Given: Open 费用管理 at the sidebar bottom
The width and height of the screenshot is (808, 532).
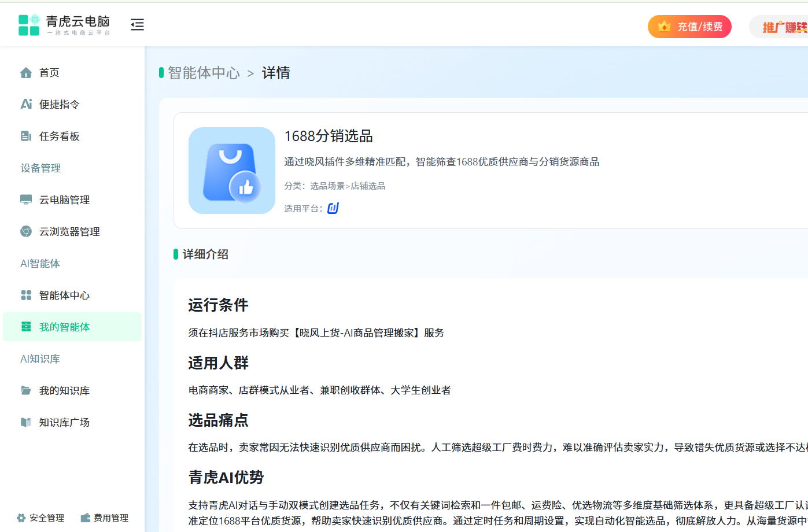Looking at the screenshot, I should click(x=105, y=518).
